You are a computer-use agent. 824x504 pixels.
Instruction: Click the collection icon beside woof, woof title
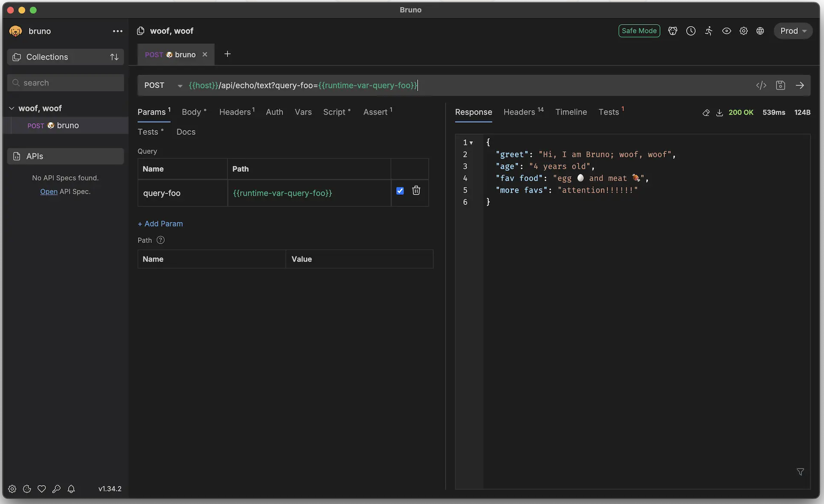point(141,31)
